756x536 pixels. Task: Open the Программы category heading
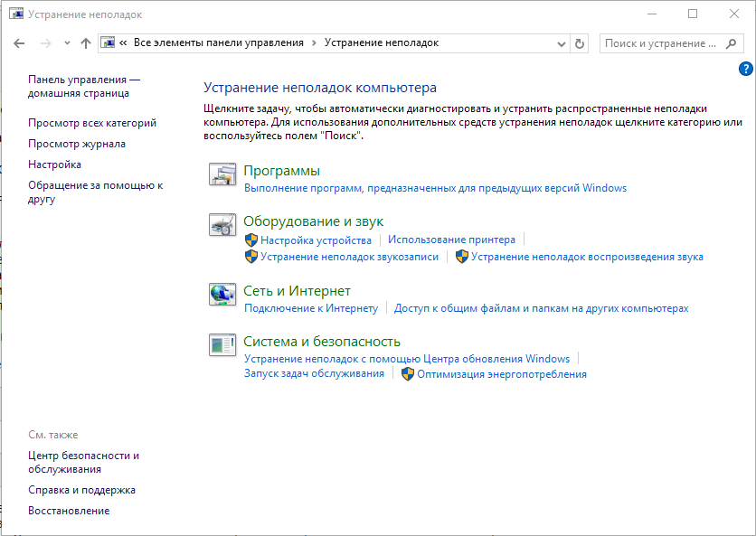click(281, 171)
